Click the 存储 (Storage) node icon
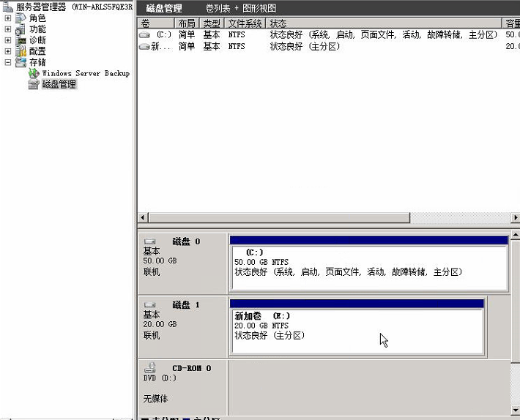The width and height of the screenshot is (520, 420). (x=21, y=62)
